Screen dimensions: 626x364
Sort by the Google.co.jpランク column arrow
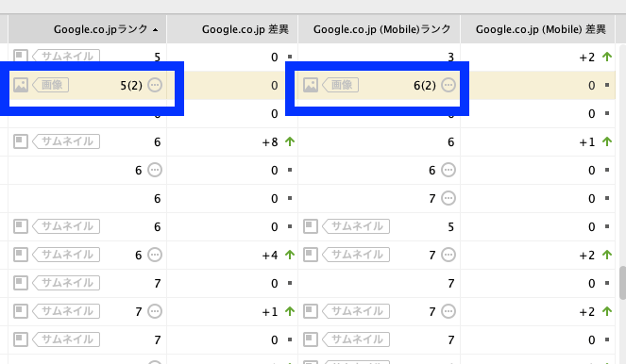155,29
